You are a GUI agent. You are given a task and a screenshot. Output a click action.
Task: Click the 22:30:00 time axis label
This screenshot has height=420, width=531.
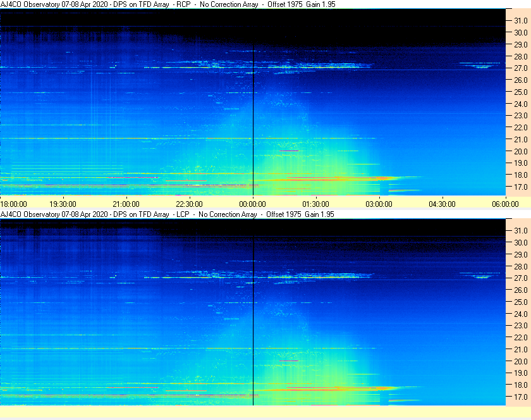189,204
